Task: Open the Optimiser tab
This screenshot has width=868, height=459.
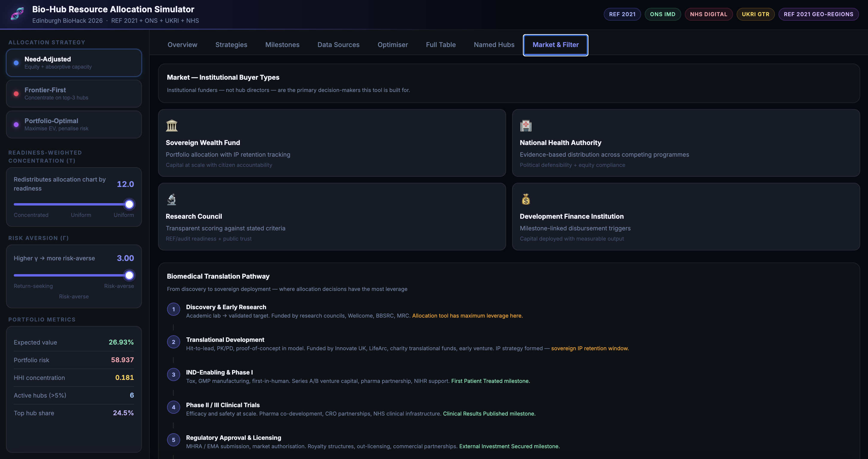Action: click(393, 45)
